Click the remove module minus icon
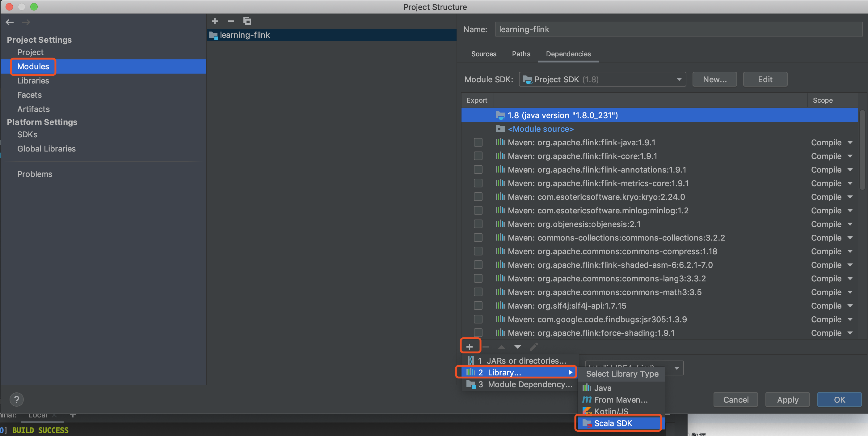Viewport: 868px width, 436px height. (x=231, y=21)
